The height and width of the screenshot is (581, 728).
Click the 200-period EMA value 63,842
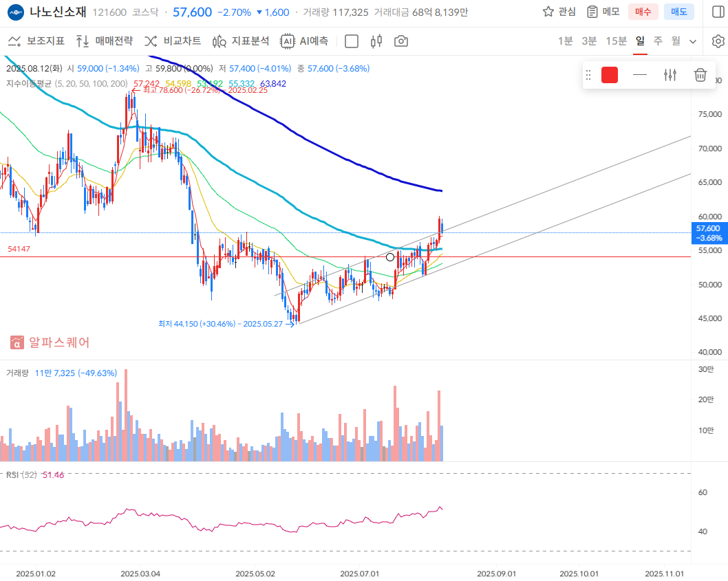[x=273, y=83]
